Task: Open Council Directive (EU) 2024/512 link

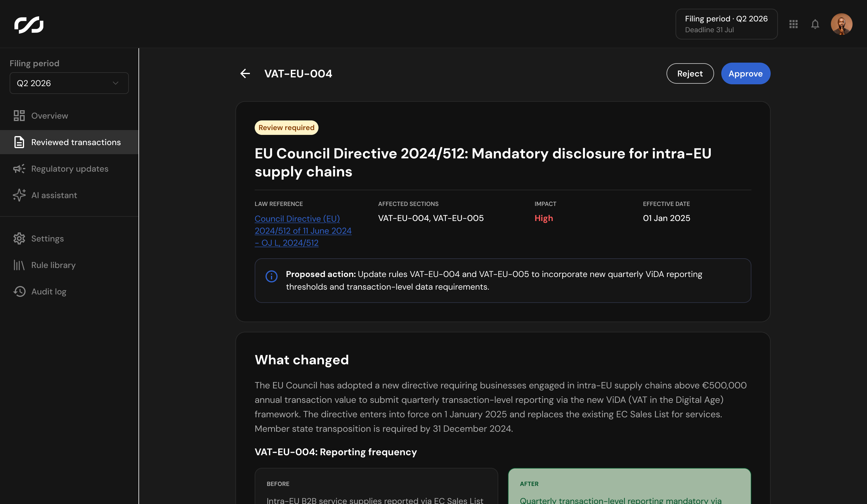Action: pyautogui.click(x=303, y=231)
